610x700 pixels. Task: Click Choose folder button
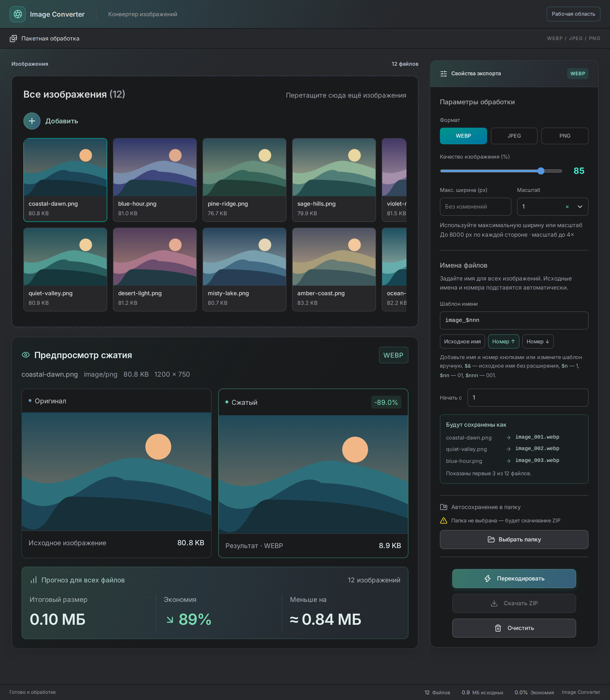pos(514,540)
